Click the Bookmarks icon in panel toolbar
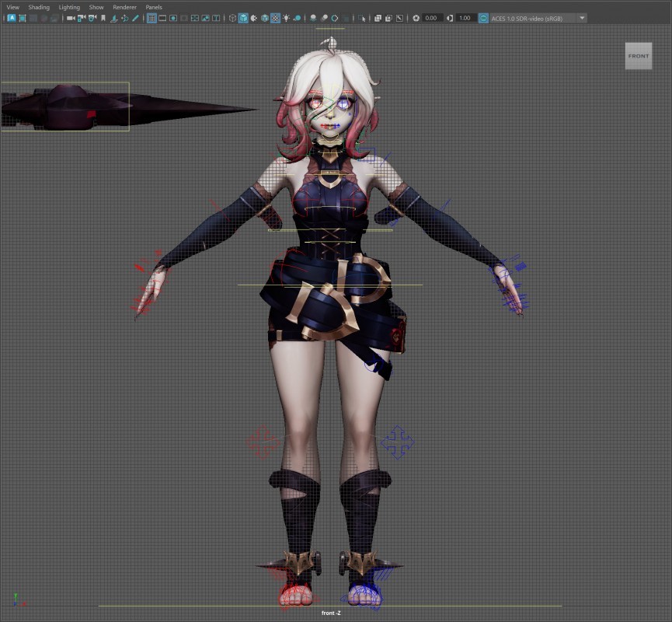The width and height of the screenshot is (672, 622). click(x=103, y=18)
